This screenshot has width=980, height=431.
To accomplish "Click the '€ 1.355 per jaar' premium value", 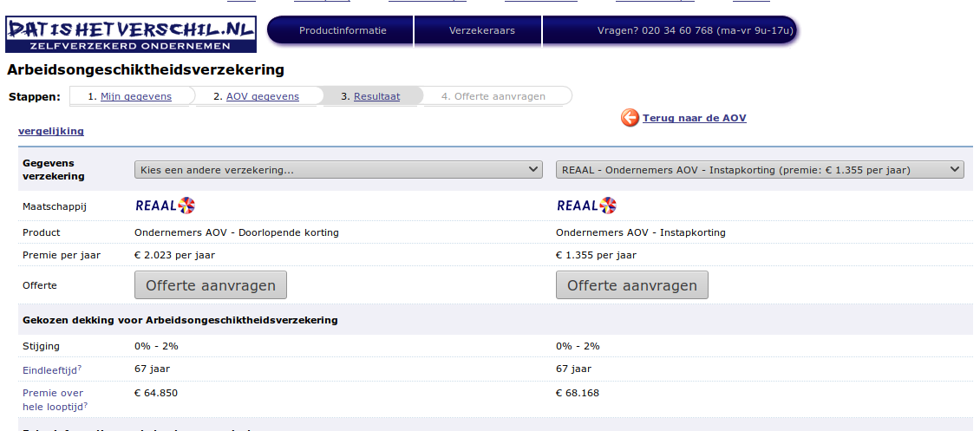I will (x=597, y=255).
